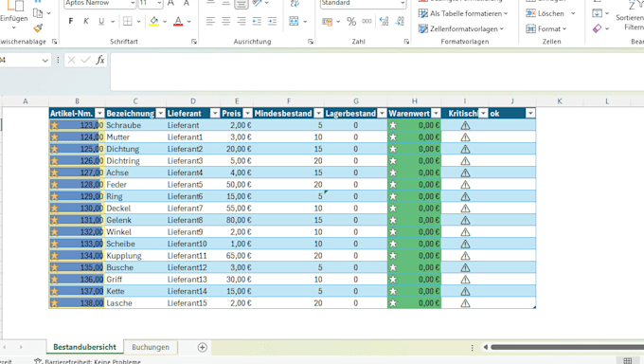644x364 pixels.
Task: Select the fill down icon
Action: [x=598, y=13]
